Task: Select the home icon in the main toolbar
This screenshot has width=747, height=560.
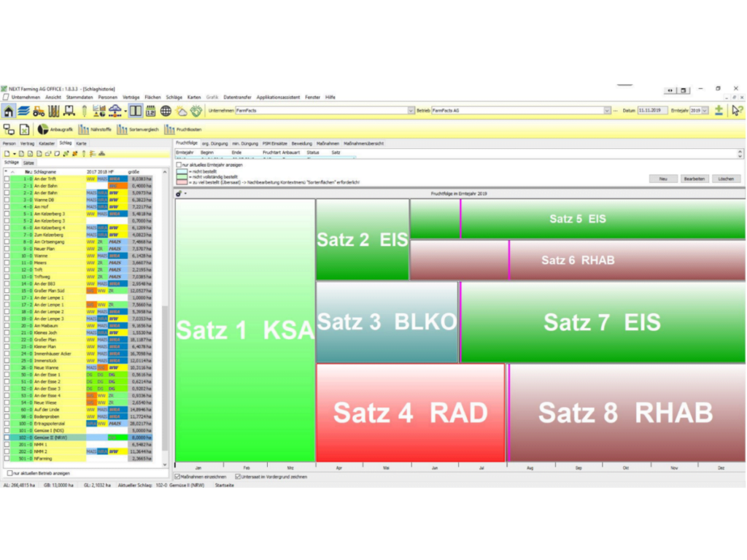Action: [9, 112]
